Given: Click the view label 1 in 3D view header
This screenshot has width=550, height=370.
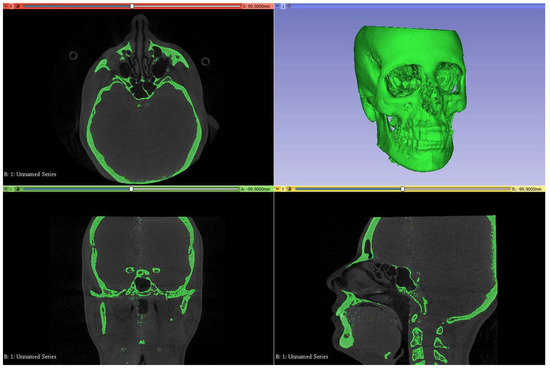Looking at the screenshot, I should tap(283, 6).
